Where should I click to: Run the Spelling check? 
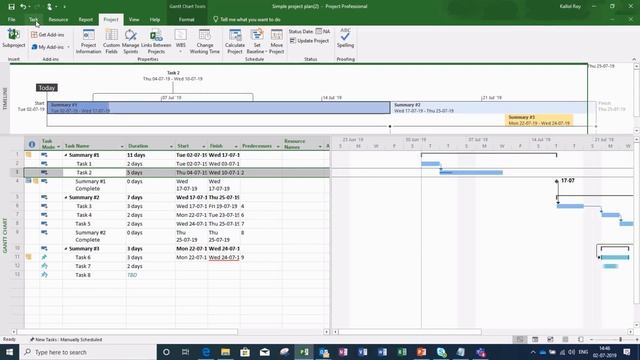345,38
